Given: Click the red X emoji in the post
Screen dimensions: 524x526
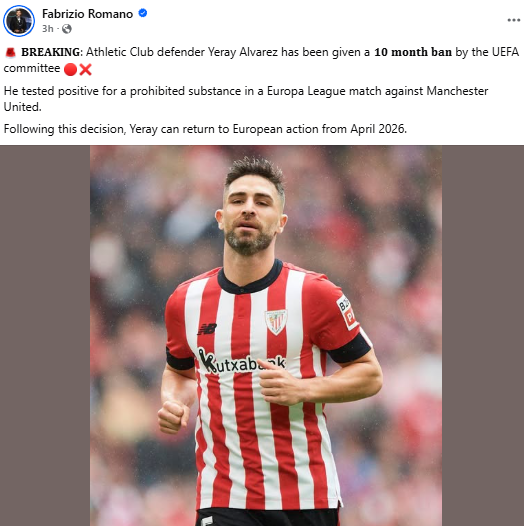Looking at the screenshot, I should tap(86, 69).
